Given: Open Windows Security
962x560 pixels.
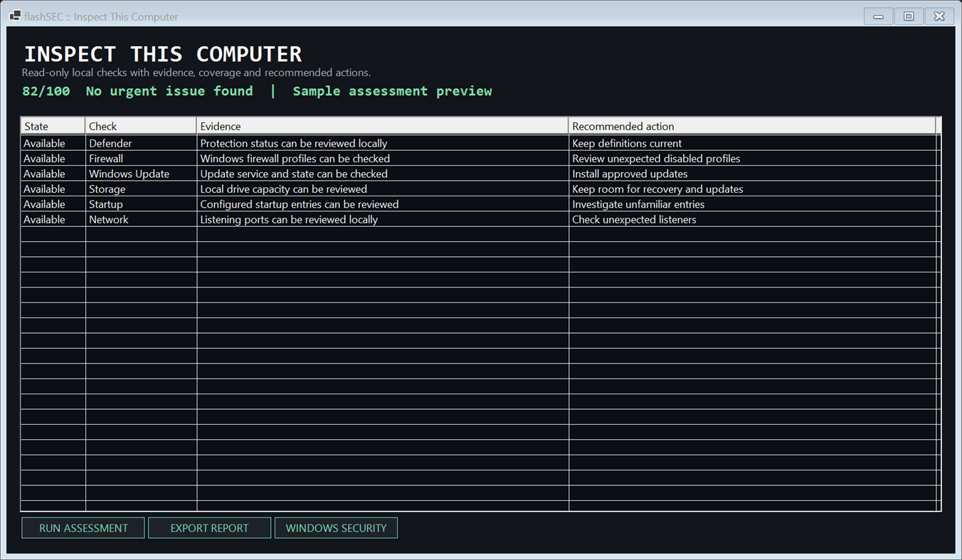Looking at the screenshot, I should pos(336,528).
